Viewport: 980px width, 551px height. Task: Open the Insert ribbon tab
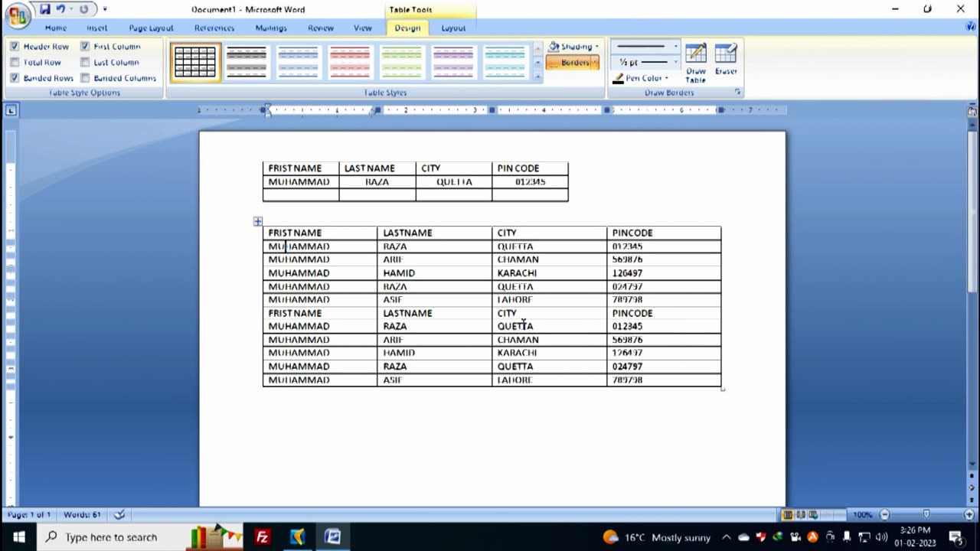click(97, 28)
